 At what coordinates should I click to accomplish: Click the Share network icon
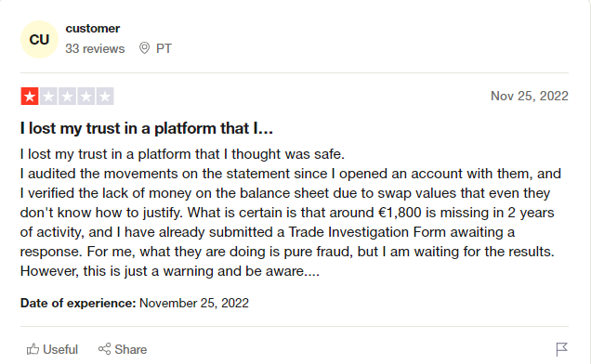104,349
